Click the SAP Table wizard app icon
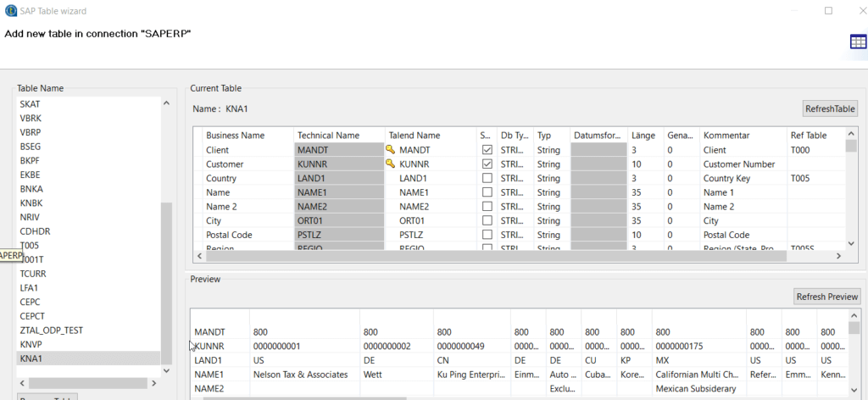This screenshot has height=400, width=868. [10, 10]
